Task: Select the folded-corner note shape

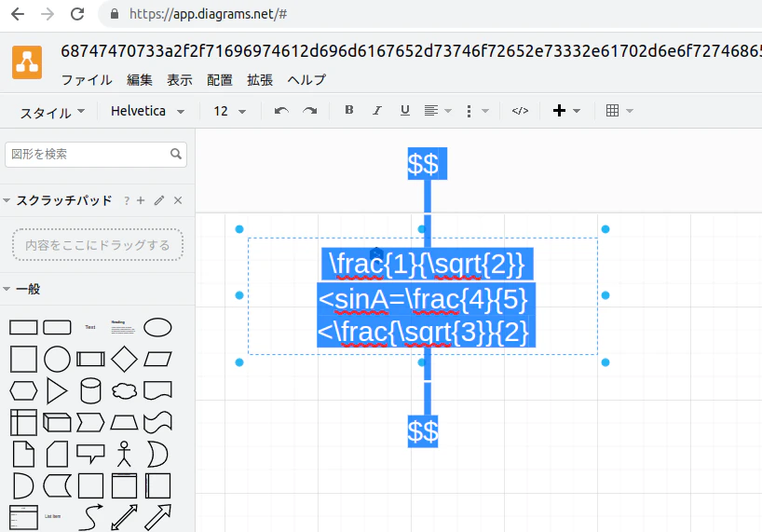Action: (23, 455)
